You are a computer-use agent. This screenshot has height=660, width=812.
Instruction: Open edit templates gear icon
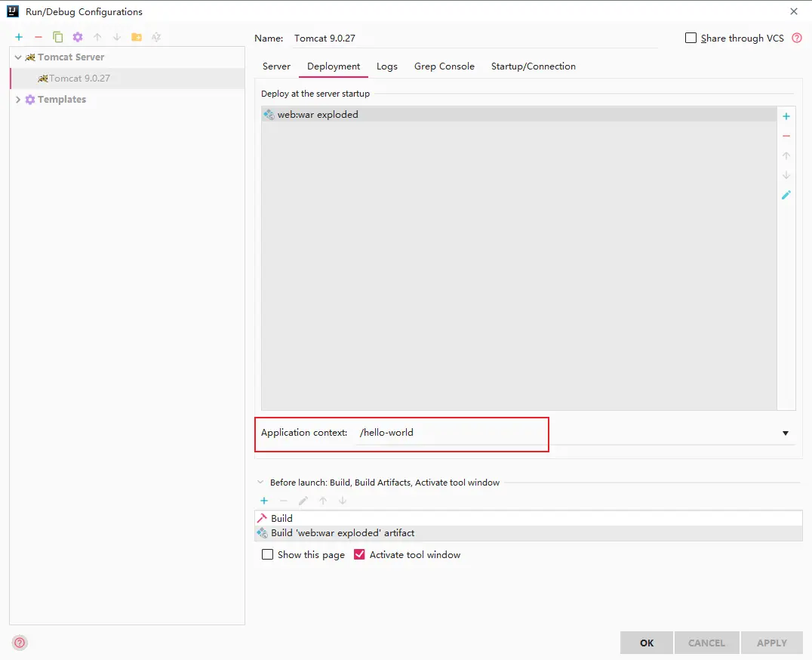pyautogui.click(x=78, y=37)
